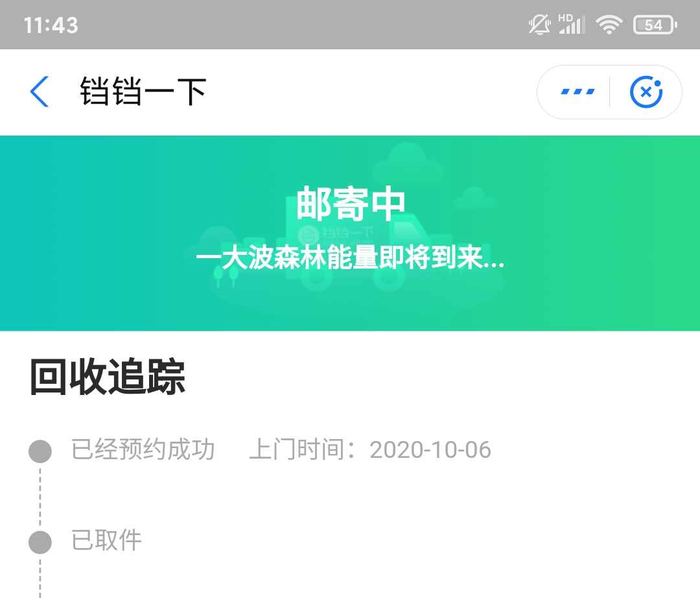
Task: Tap the green truck illustration banner
Action: [350, 233]
